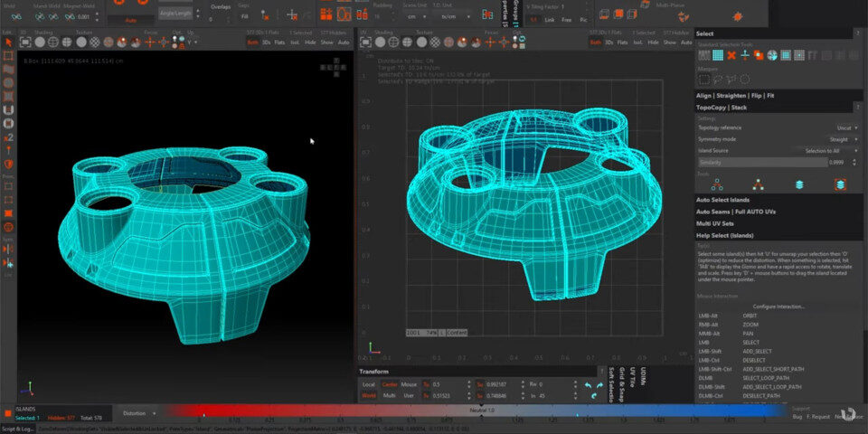The image size is (868, 434).
Task: Open Island Source dropdown
Action: (832, 151)
